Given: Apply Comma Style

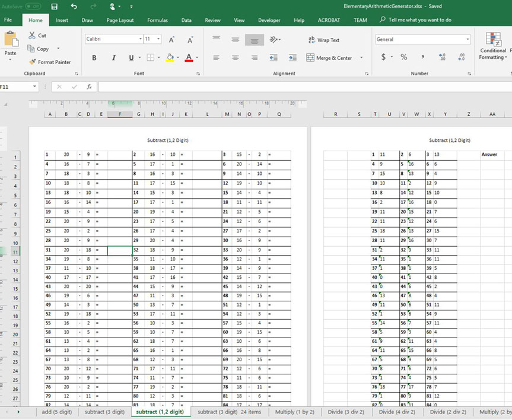Looking at the screenshot, I should tap(423, 57).
